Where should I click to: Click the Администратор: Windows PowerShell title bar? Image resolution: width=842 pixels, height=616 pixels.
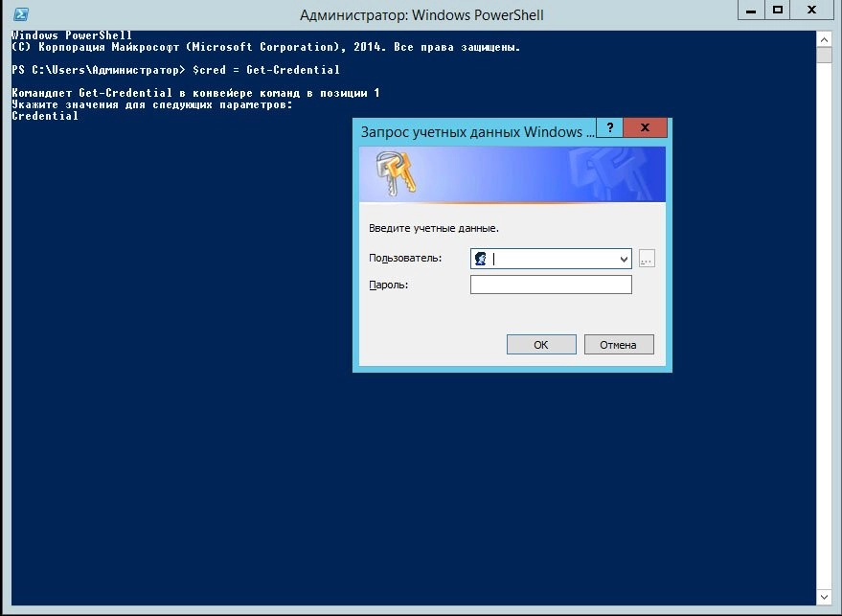click(x=421, y=15)
